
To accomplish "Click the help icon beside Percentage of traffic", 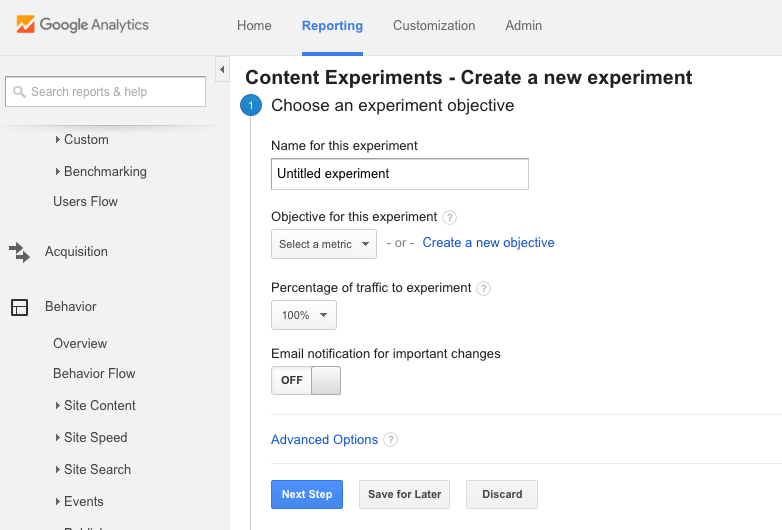I will (483, 289).
